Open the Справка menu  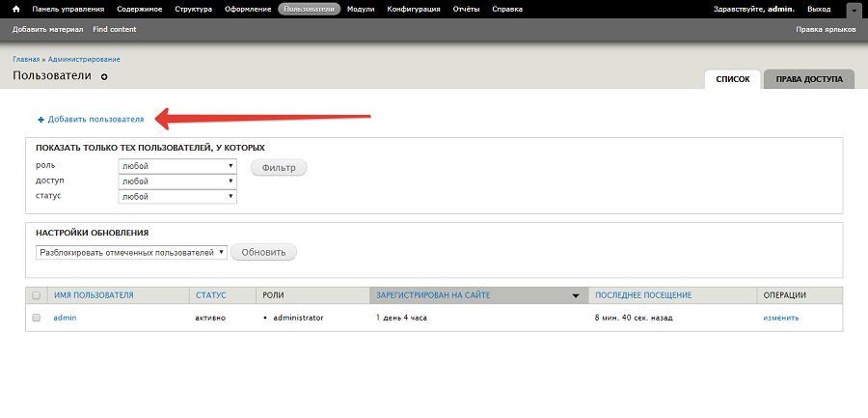click(x=507, y=10)
